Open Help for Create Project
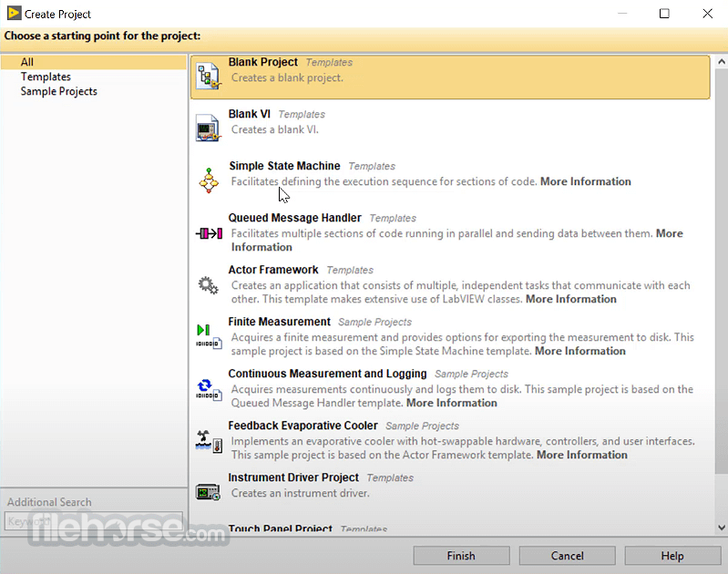The width and height of the screenshot is (728, 574). (672, 556)
